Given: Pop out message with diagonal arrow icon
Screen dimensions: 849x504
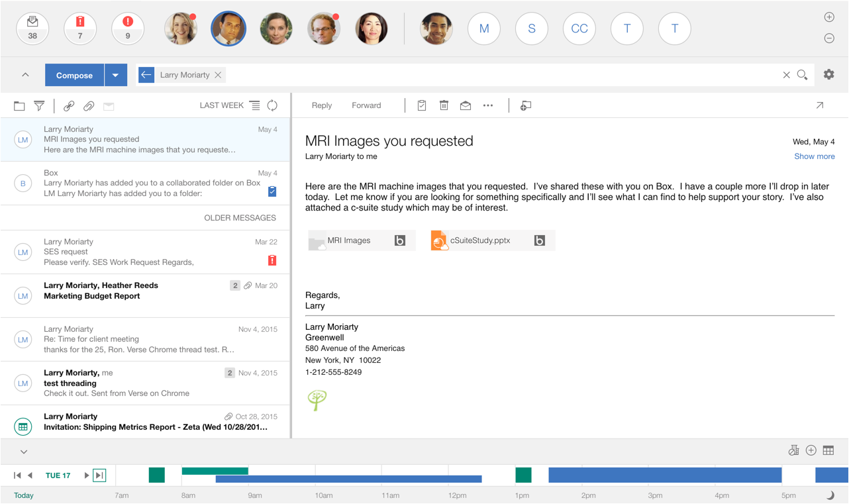Looking at the screenshot, I should pyautogui.click(x=819, y=105).
